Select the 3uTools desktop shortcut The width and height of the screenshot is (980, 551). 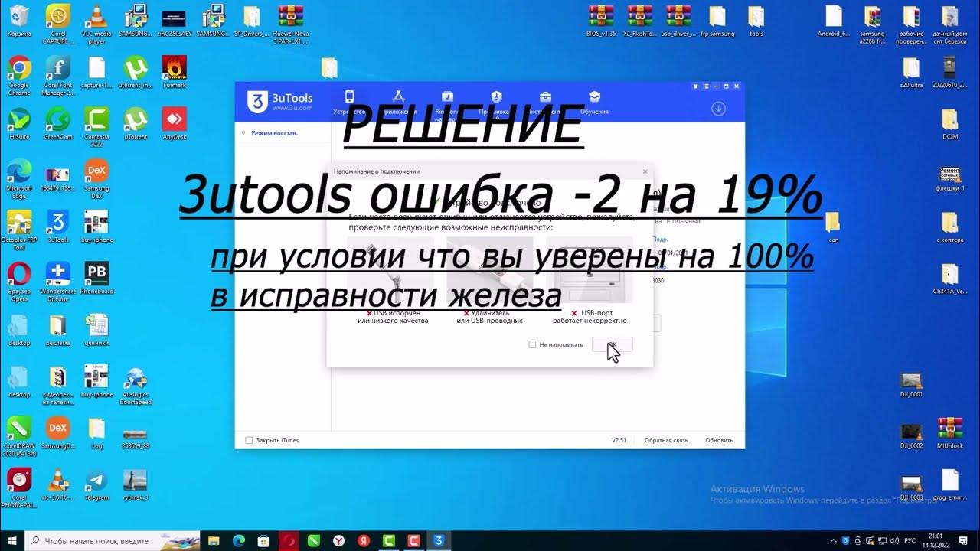click(x=58, y=227)
